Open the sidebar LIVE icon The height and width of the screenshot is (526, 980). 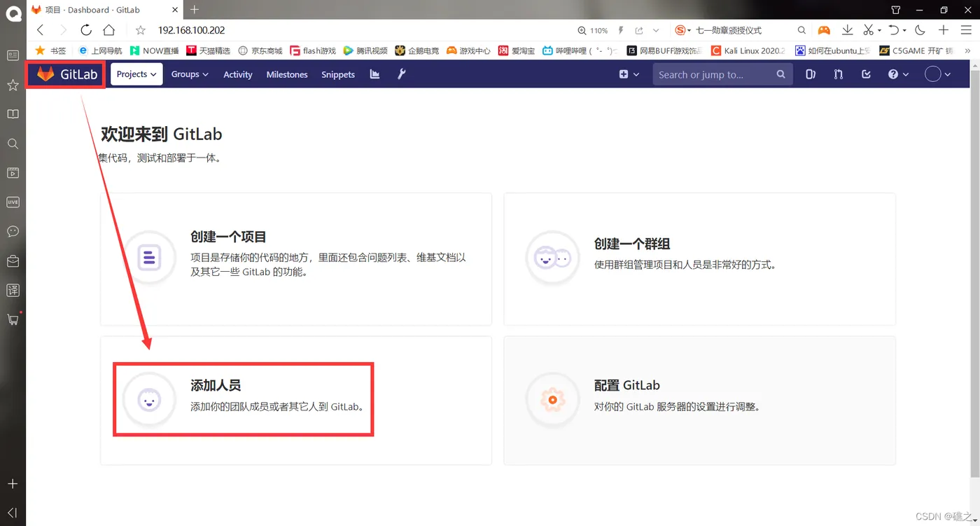click(x=13, y=202)
